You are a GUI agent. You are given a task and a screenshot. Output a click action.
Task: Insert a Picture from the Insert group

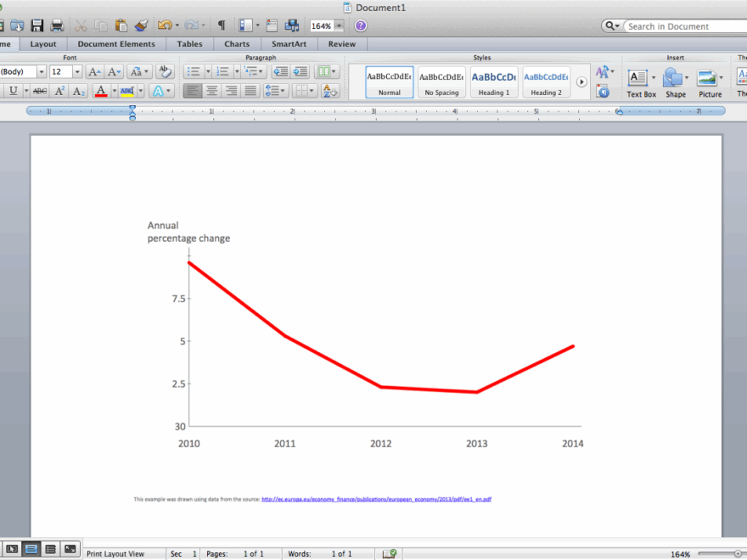[709, 81]
